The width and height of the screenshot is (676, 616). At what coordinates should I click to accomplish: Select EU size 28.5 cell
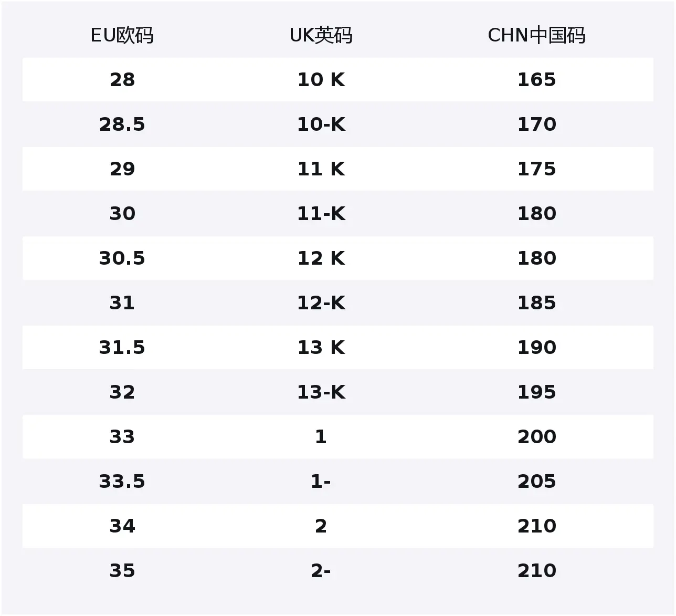(122, 124)
